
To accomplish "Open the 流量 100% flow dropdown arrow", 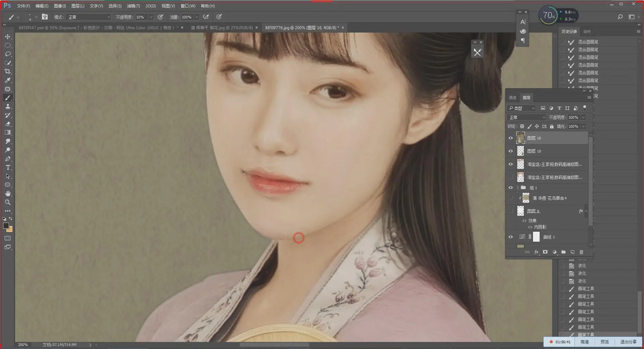I will [x=197, y=17].
